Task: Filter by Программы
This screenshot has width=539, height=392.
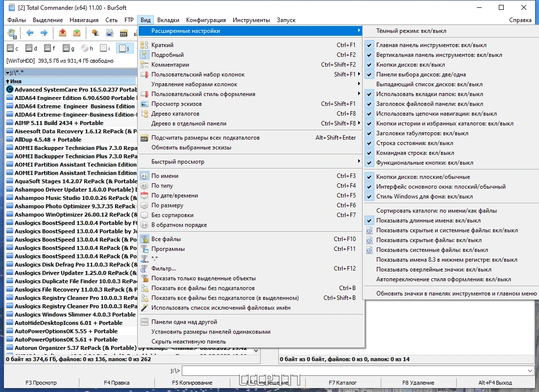Action: tap(251, 248)
